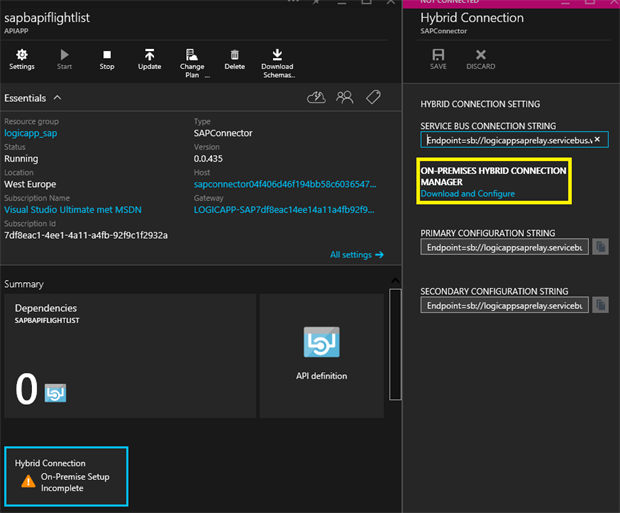
Task: Click Download Schemas toolbar icon
Action: click(277, 60)
